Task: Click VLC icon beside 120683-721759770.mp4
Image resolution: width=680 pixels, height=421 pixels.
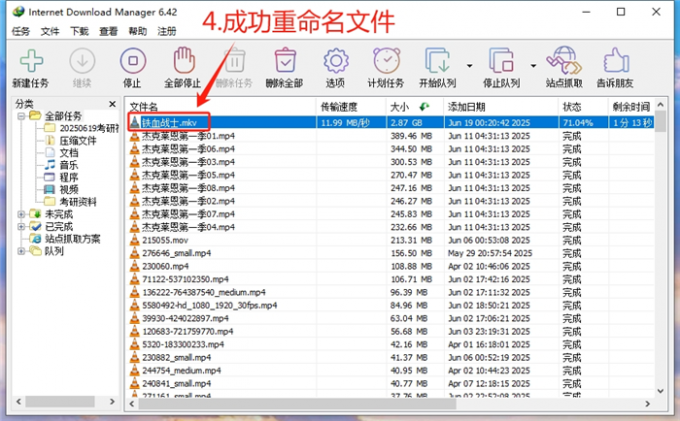Action: [x=134, y=331]
